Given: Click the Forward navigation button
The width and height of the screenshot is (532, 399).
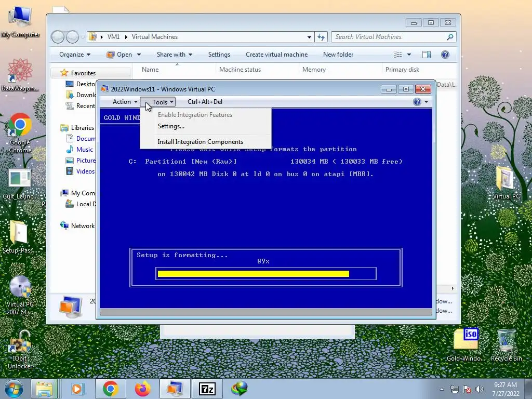Looking at the screenshot, I should pos(72,37).
